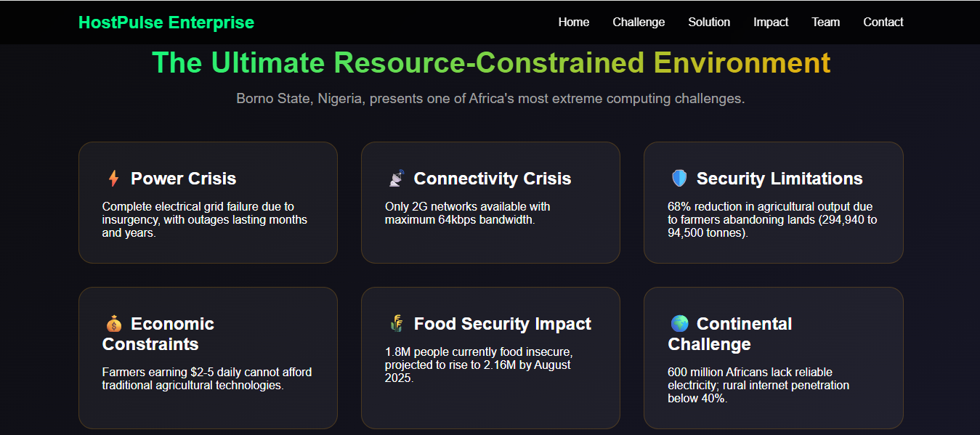Screen dimensions: 980x435
Task: Navigate to the Solution page
Action: coord(709,22)
